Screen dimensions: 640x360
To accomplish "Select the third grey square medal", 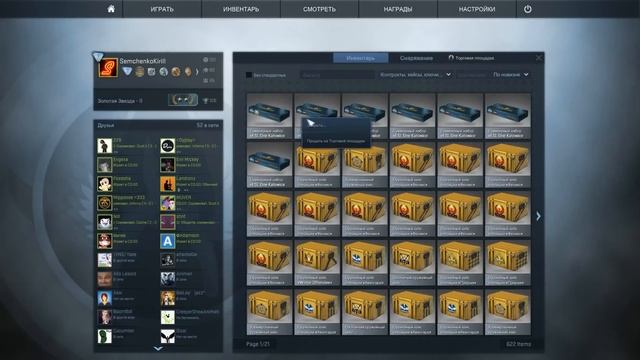I will point(151,72).
